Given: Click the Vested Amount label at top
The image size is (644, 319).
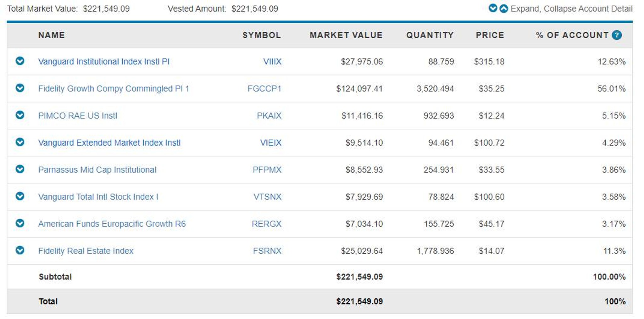Looking at the screenshot, I should click(197, 8).
